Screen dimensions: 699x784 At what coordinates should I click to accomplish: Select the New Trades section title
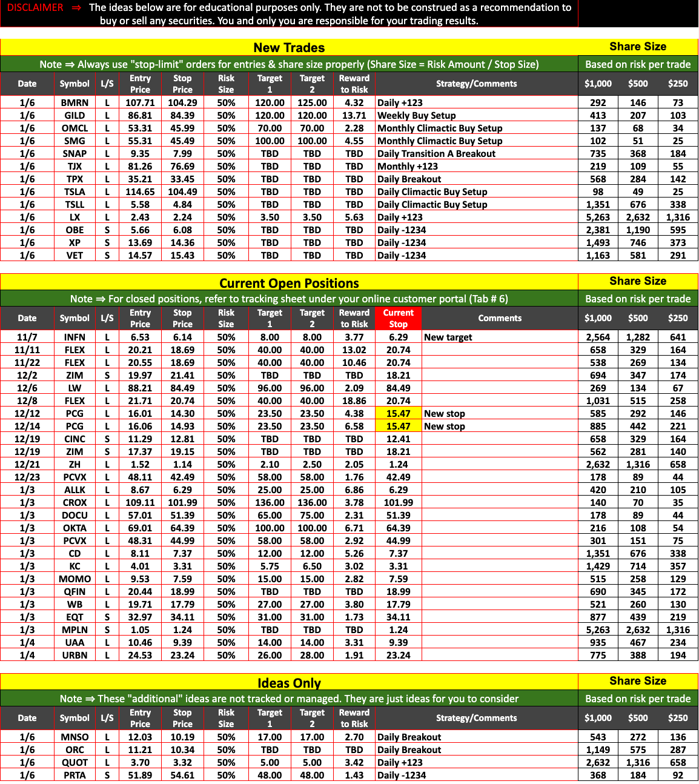pos(289,48)
